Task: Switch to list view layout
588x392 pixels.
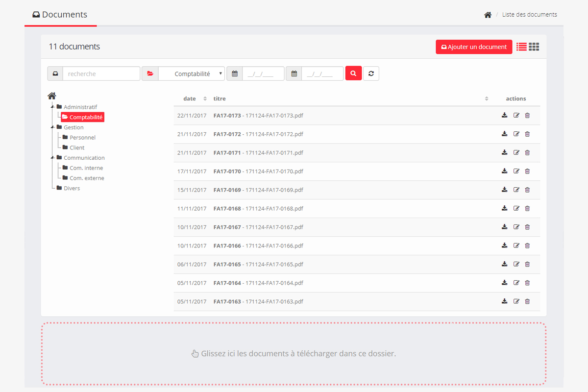Action: (521, 47)
